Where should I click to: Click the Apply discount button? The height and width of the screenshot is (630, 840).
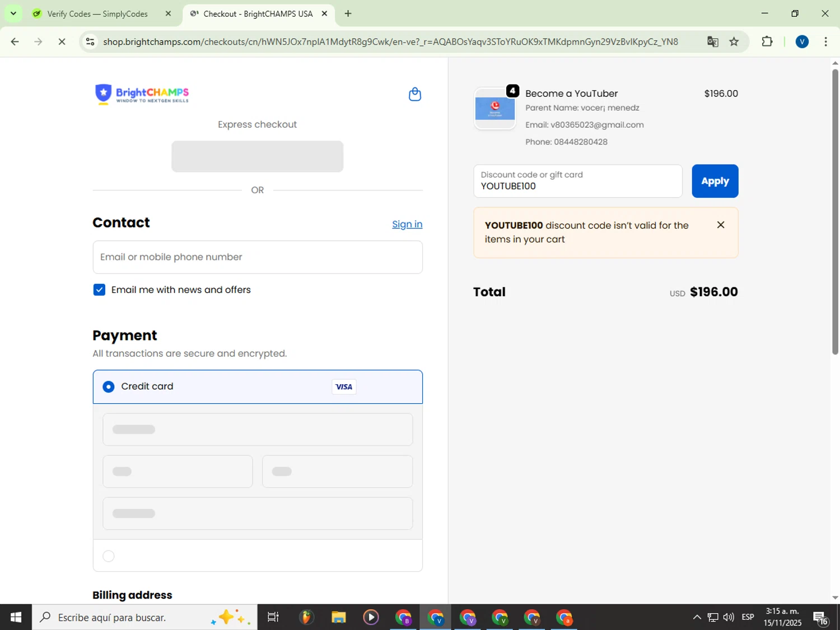coord(715,181)
